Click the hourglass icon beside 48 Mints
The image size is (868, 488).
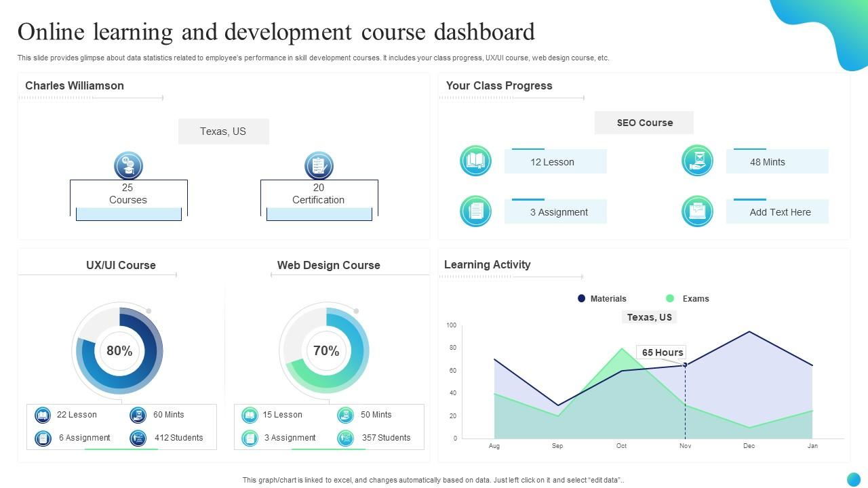pos(697,161)
